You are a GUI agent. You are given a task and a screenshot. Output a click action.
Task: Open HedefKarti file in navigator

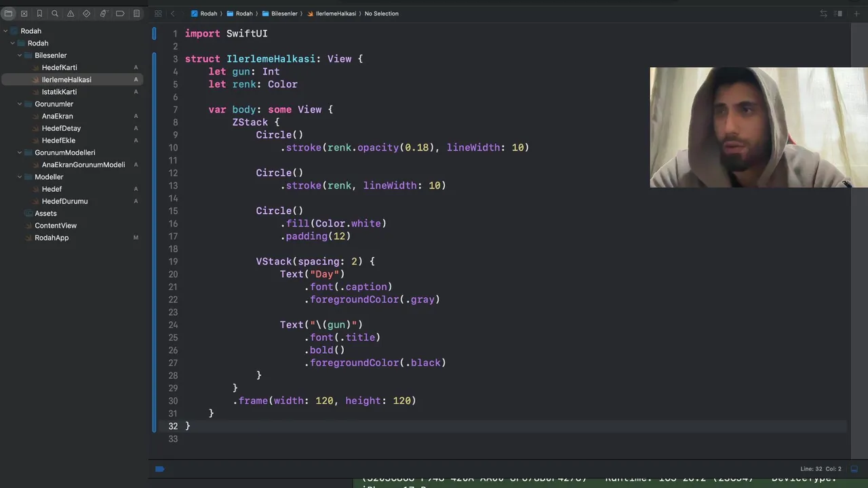[60, 68]
